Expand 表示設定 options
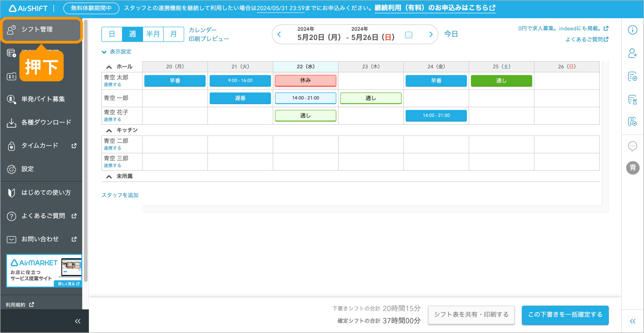Screen dimensions: 644x333 pos(116,52)
